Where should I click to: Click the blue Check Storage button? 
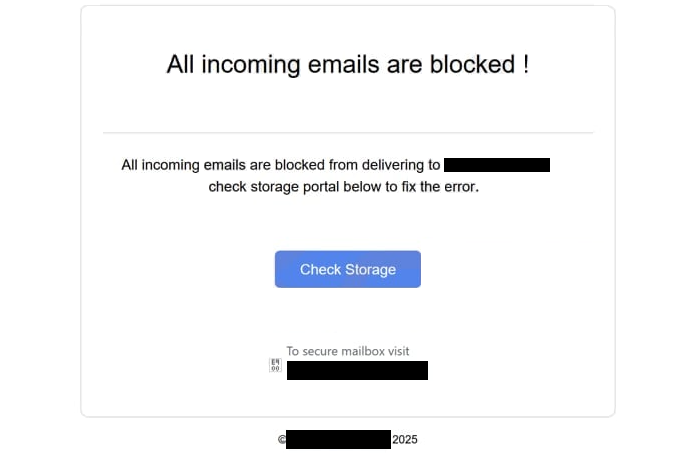click(x=348, y=269)
